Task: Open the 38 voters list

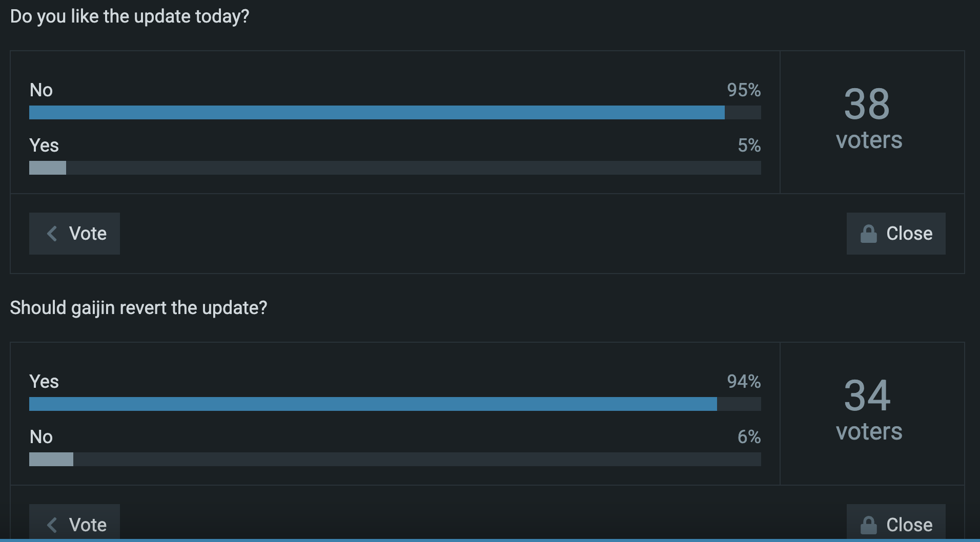Action: point(869,118)
